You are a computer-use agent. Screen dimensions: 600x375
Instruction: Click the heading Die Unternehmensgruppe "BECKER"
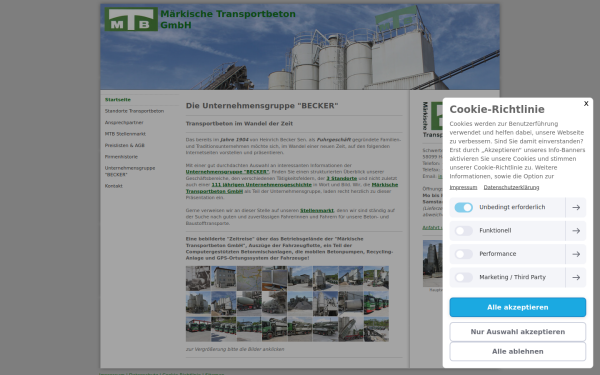[x=262, y=106]
